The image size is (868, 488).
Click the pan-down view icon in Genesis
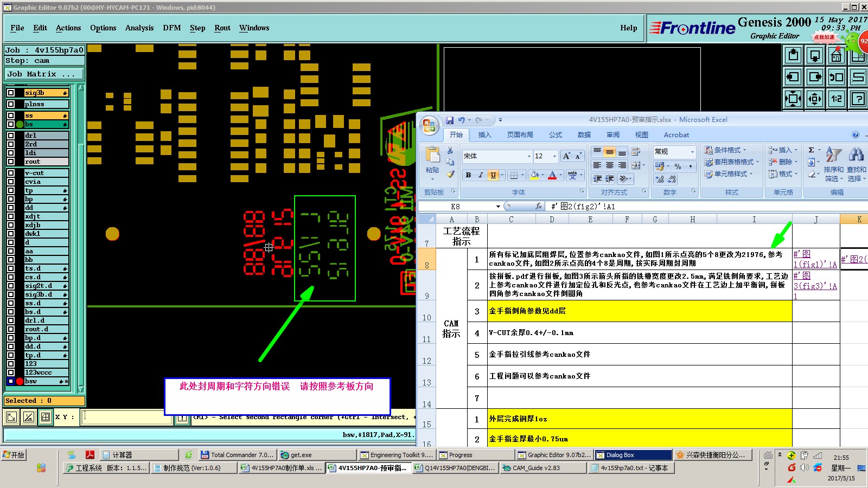(x=815, y=55)
